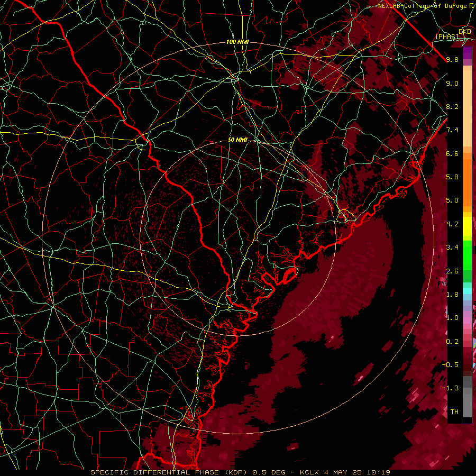Click the 5.8 legend value
The image size is (476, 476).
click(452, 177)
